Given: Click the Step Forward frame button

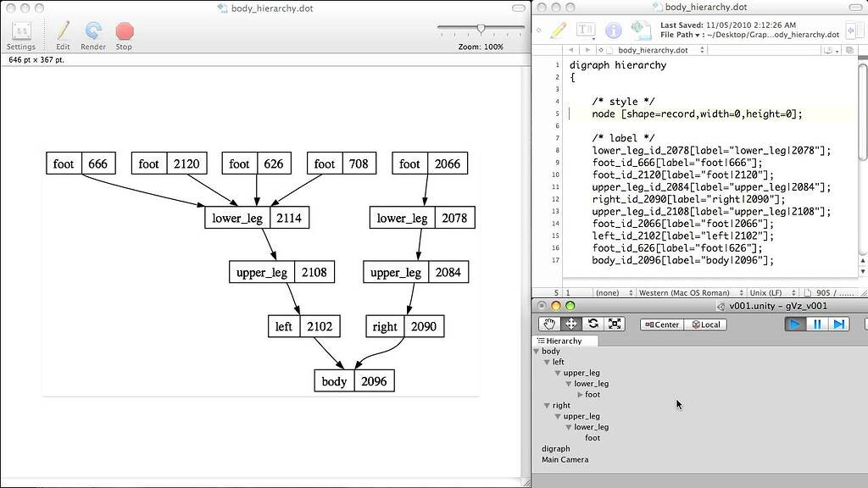Looking at the screenshot, I should tap(839, 324).
